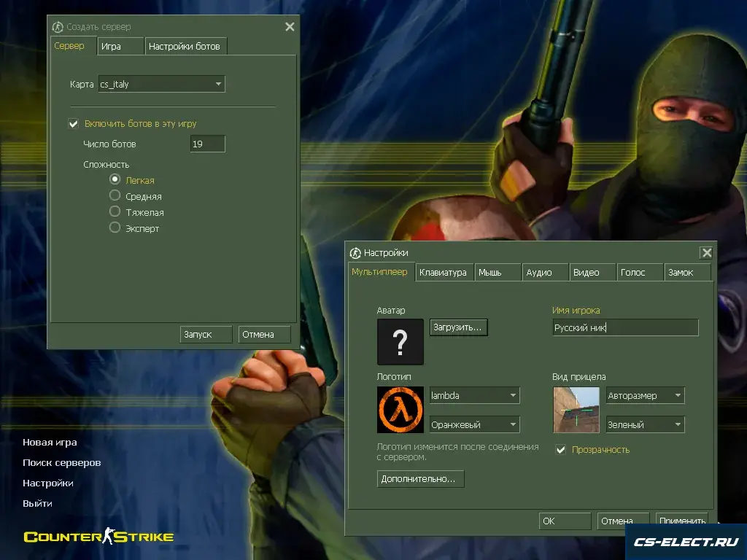Select Новая игра in main menu
747x560 pixels.
pyautogui.click(x=50, y=443)
